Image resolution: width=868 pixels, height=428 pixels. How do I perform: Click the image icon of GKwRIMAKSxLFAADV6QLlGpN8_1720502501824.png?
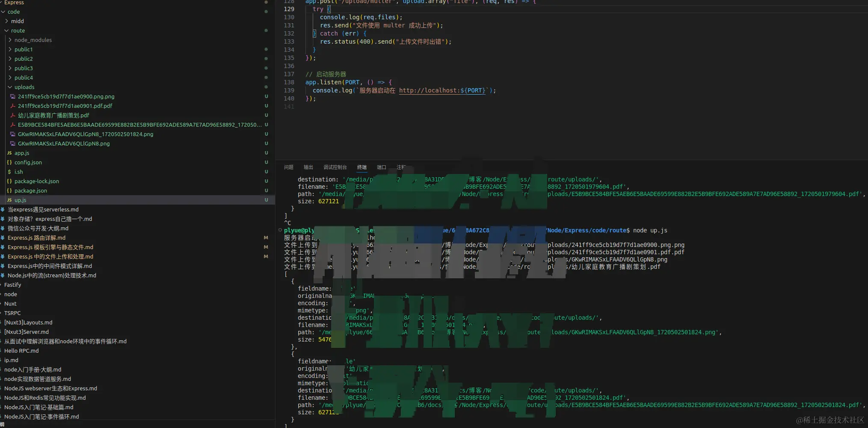(13, 134)
